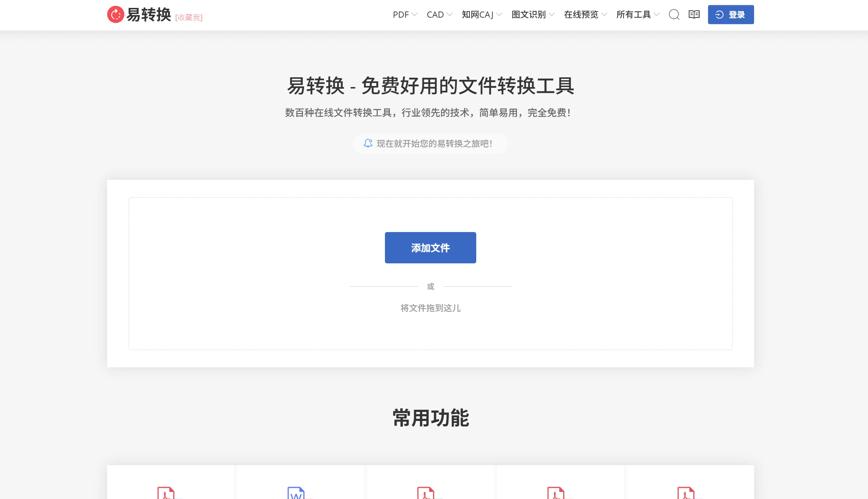
Task: Expand the 图文识别 dropdown arrow
Action: (552, 15)
